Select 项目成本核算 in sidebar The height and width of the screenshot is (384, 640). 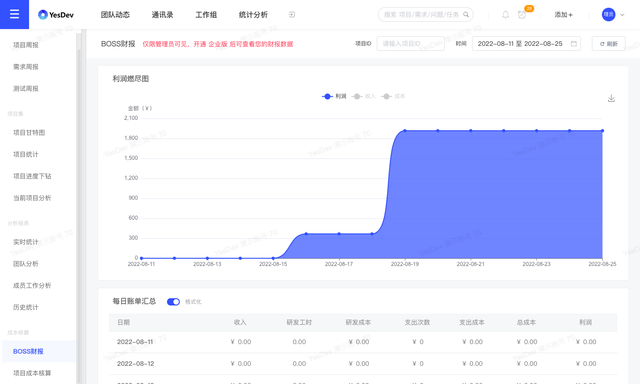click(32, 373)
